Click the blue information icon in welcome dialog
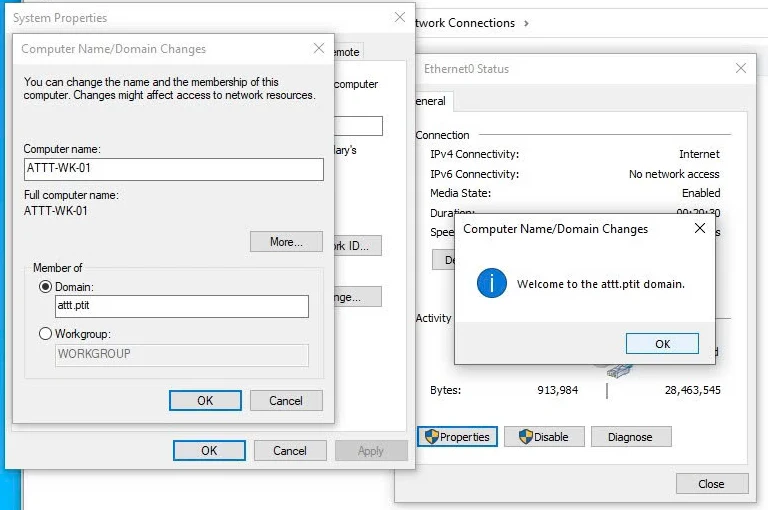Screen dimensions: 768x510 tap(491, 283)
